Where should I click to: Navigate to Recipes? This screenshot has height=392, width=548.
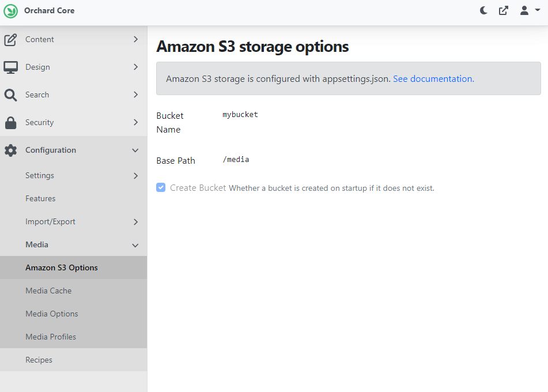[73, 360]
